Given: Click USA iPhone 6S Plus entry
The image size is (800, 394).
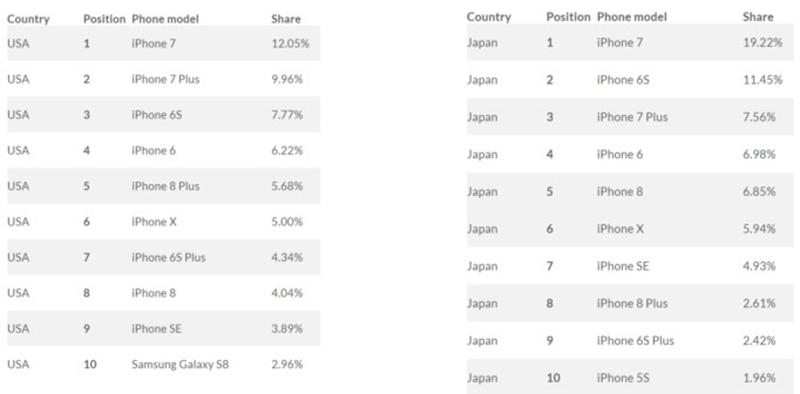Looking at the screenshot, I should click(168, 257).
